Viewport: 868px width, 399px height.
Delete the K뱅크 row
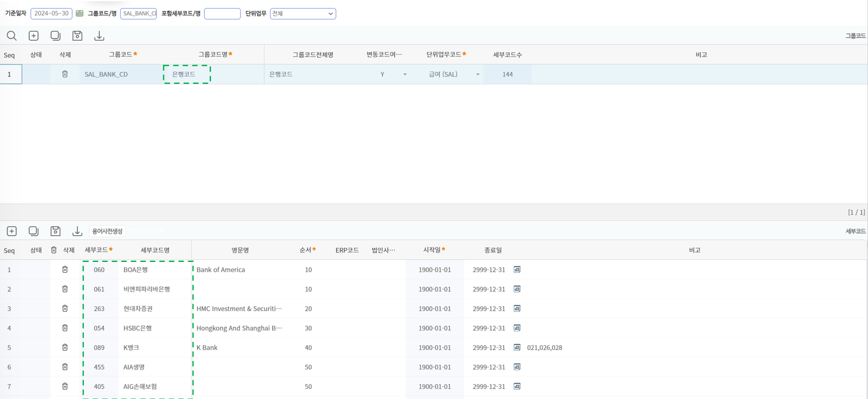pos(65,347)
